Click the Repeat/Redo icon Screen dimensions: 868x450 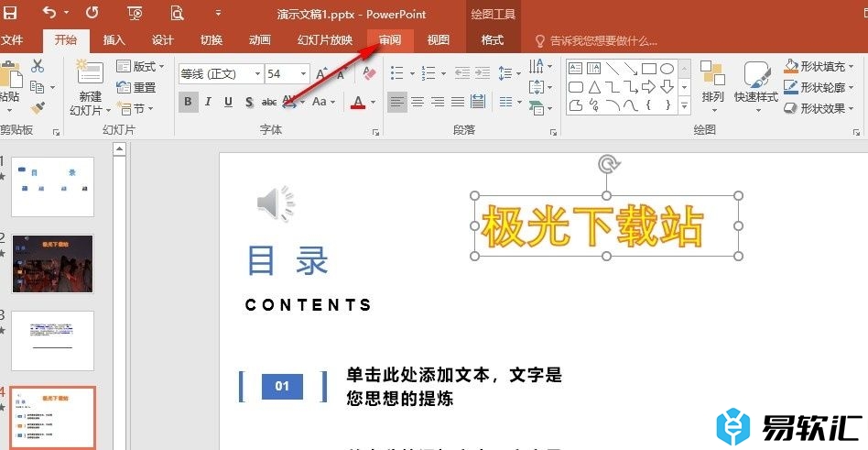[x=92, y=12]
